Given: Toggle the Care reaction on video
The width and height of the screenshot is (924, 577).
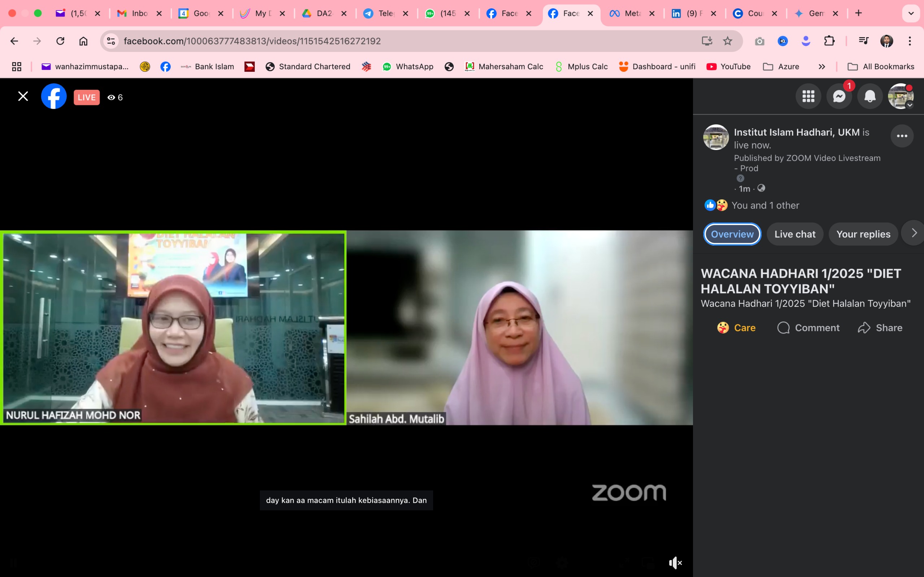Looking at the screenshot, I should click(x=736, y=328).
